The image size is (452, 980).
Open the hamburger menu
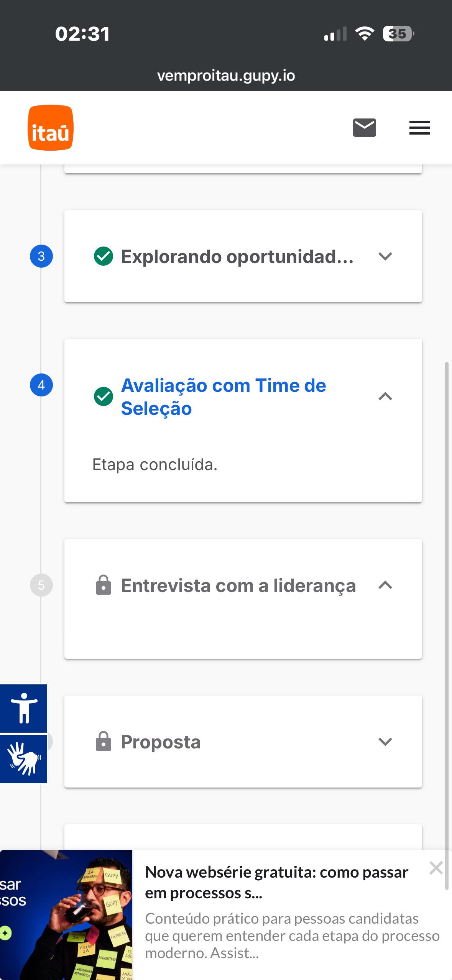point(419,128)
